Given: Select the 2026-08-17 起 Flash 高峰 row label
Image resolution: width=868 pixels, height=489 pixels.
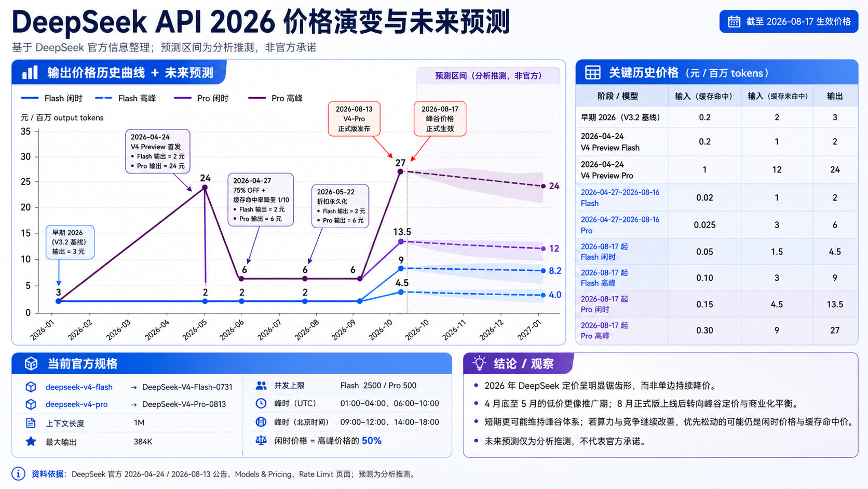Looking at the screenshot, I should coord(604,277).
